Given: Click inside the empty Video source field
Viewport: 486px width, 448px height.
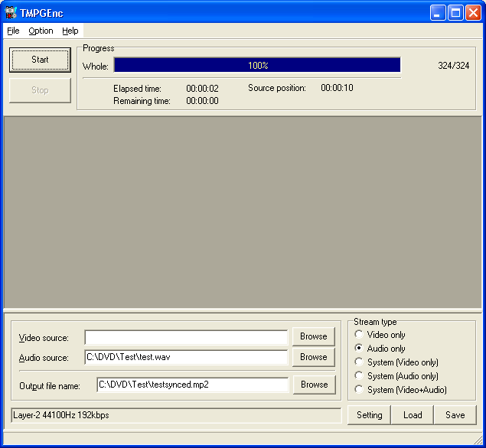Looking at the screenshot, I should point(186,337).
